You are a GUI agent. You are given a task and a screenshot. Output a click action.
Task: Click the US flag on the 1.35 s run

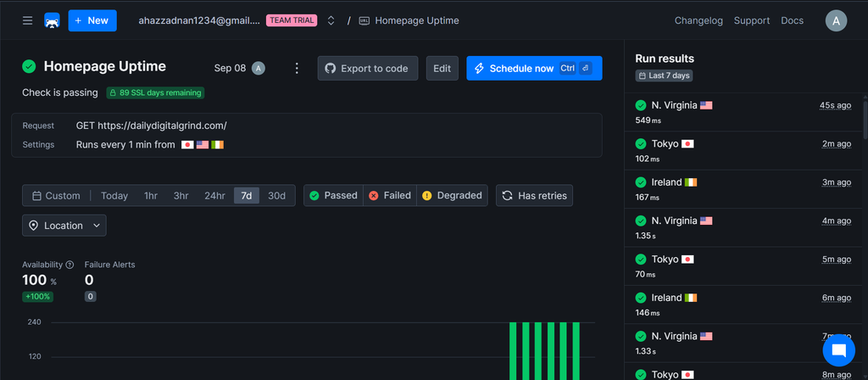coord(706,221)
